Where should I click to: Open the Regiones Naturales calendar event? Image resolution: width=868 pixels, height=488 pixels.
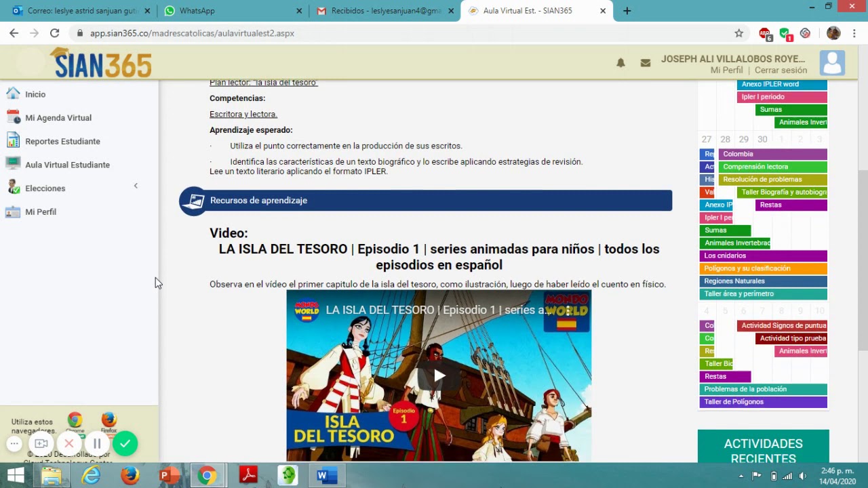click(763, 281)
